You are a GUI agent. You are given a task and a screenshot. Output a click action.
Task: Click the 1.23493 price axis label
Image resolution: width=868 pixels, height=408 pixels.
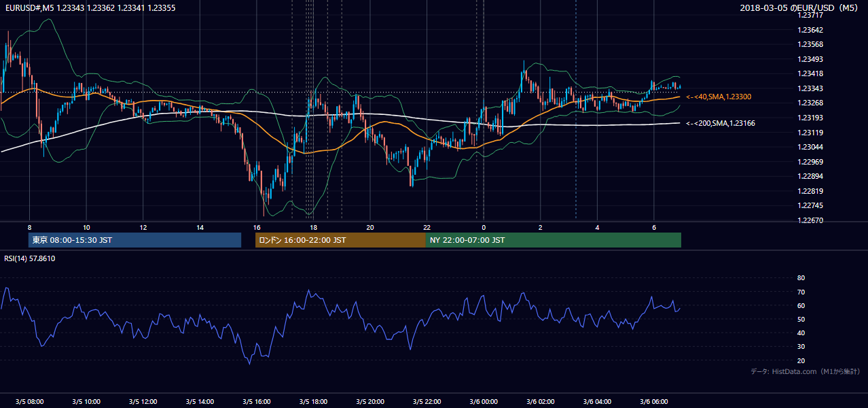(810, 59)
